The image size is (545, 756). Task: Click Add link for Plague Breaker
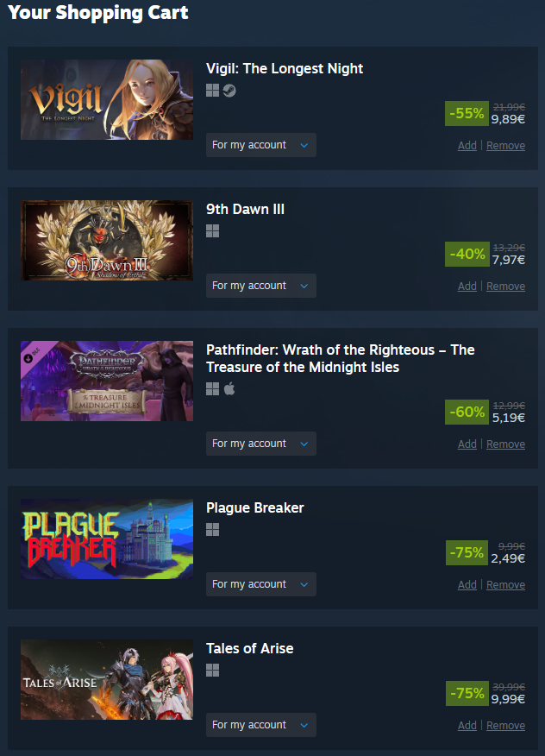(x=467, y=585)
